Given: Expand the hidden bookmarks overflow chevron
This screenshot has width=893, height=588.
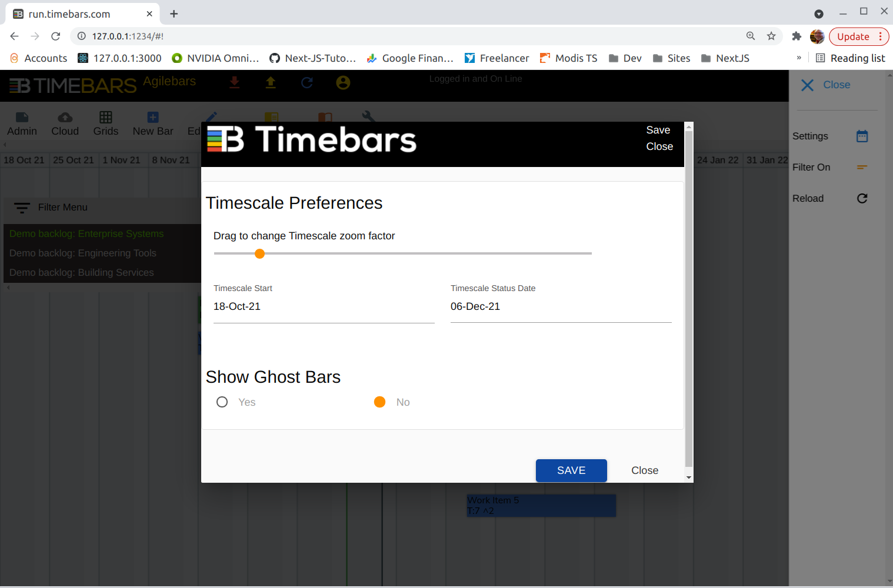Looking at the screenshot, I should tap(799, 58).
